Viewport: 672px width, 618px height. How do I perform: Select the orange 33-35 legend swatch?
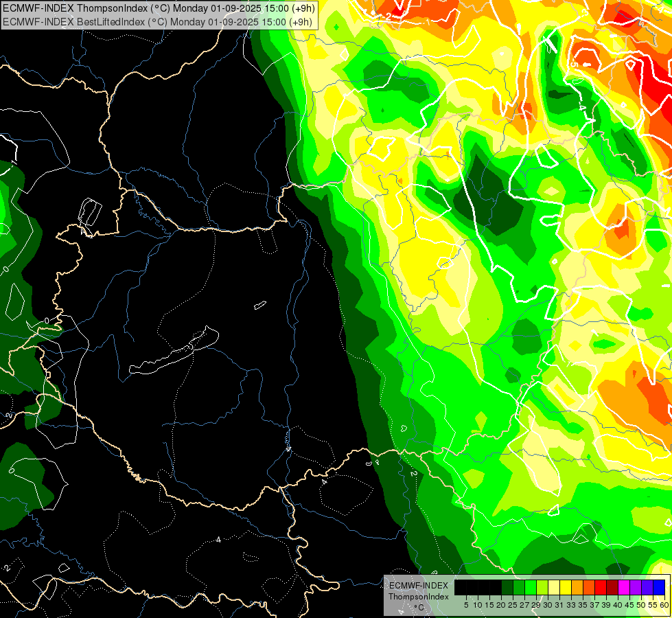pos(577,587)
